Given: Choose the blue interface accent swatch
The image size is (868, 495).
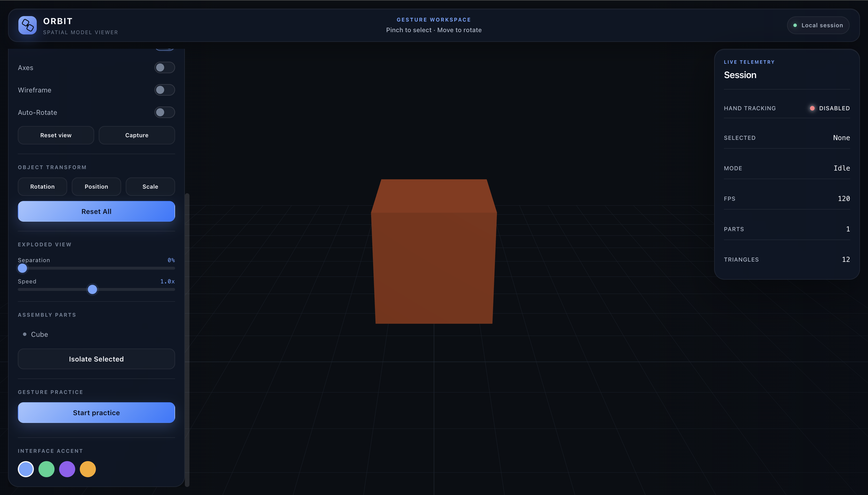Looking at the screenshot, I should point(26,469).
